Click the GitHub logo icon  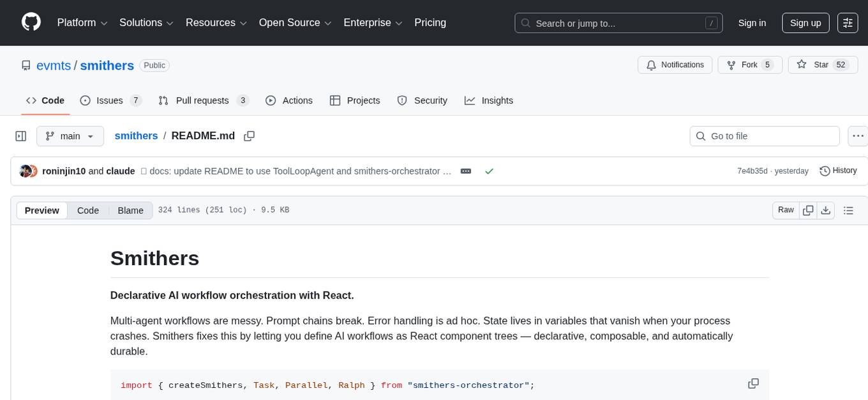coord(31,22)
